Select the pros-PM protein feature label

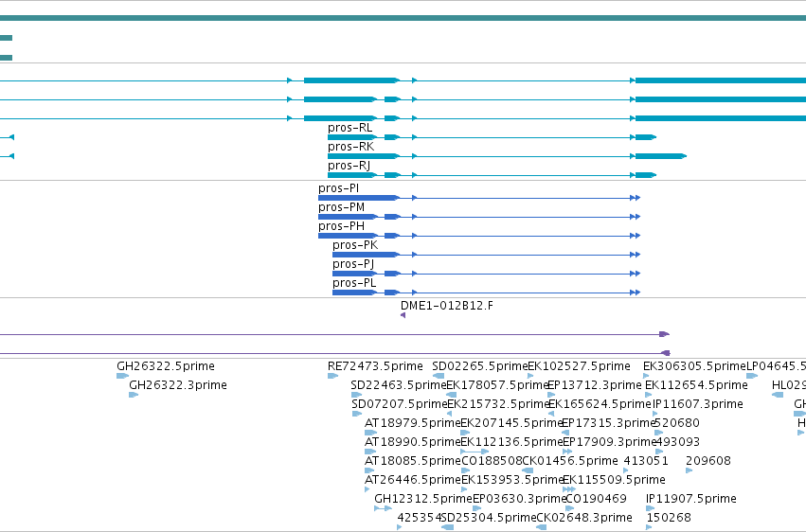[x=341, y=207]
